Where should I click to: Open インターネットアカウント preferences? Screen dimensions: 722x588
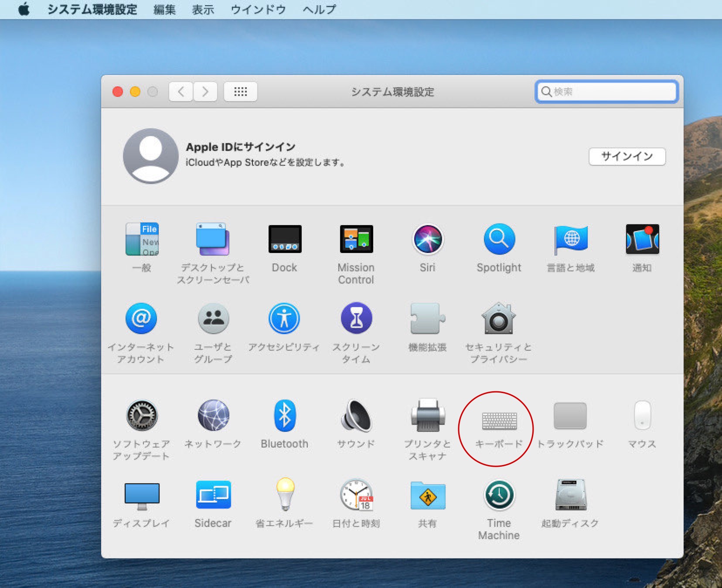coord(141,318)
